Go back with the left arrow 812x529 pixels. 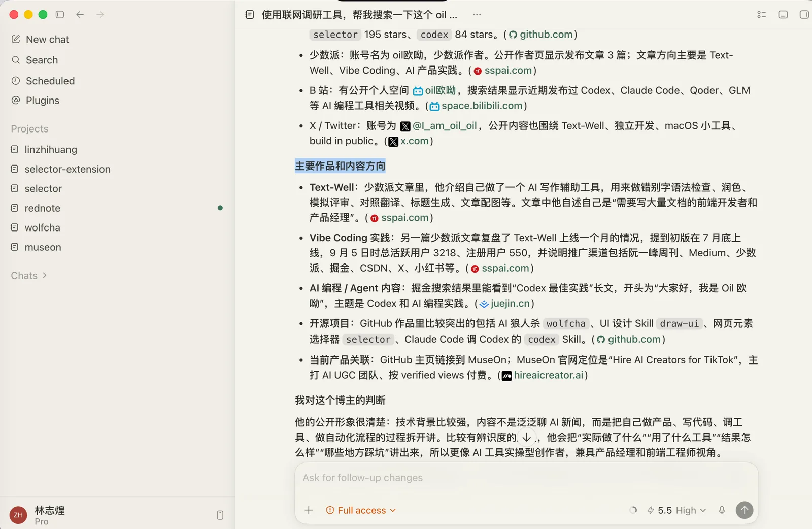click(80, 15)
